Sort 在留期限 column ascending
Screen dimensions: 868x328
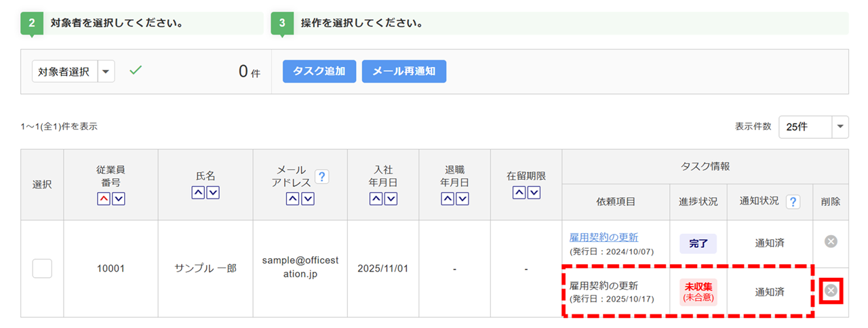point(519,192)
